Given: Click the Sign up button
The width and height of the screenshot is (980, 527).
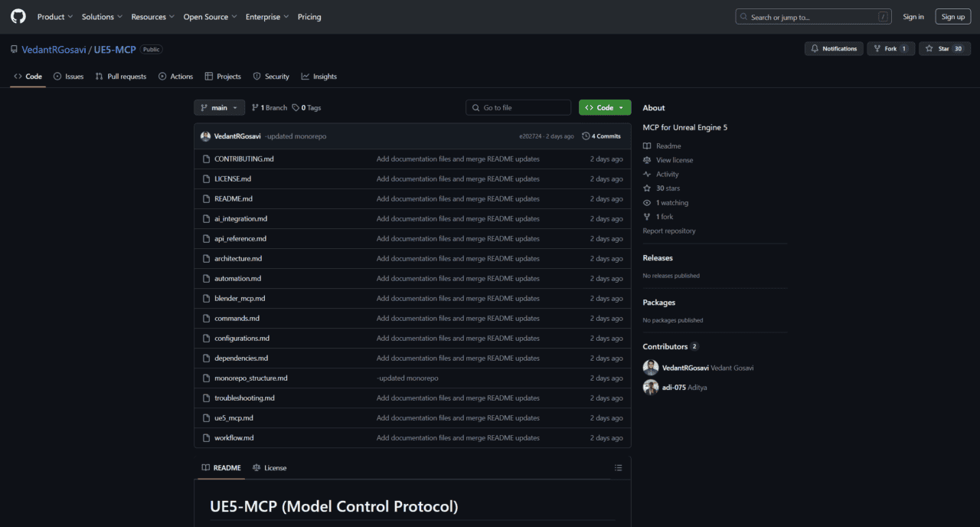Looking at the screenshot, I should (953, 17).
